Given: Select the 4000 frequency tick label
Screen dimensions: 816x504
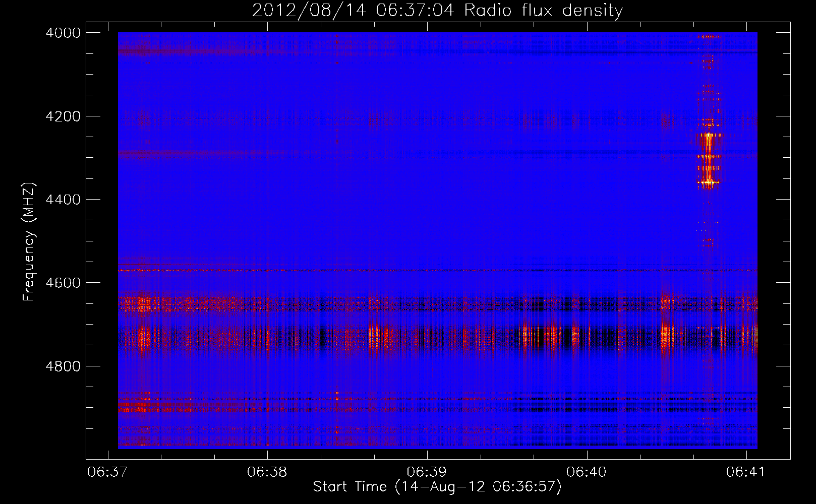Looking at the screenshot, I should pyautogui.click(x=63, y=33).
